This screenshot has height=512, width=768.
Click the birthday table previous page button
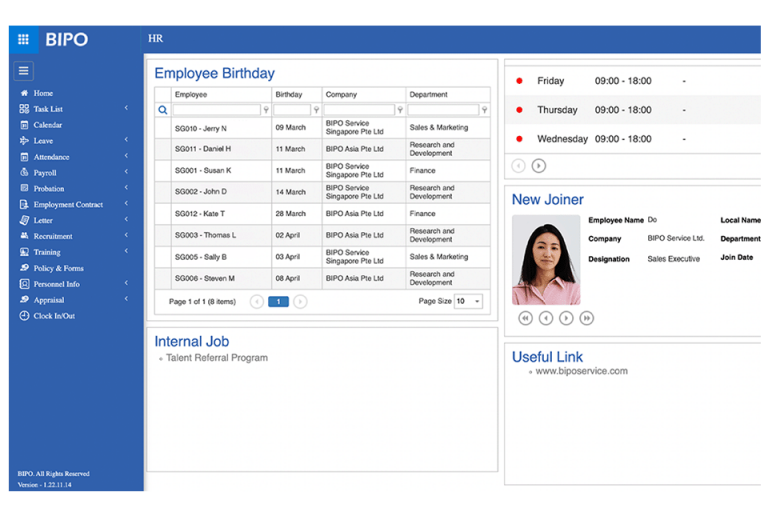pyautogui.click(x=257, y=302)
